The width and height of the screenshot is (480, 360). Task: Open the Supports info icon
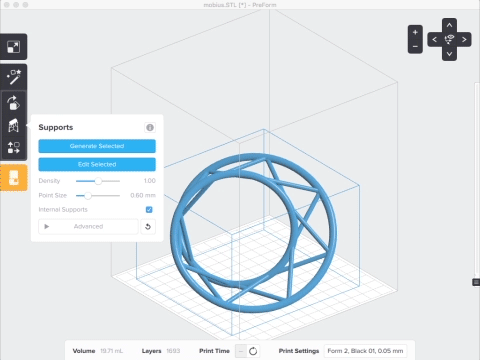coord(150,127)
